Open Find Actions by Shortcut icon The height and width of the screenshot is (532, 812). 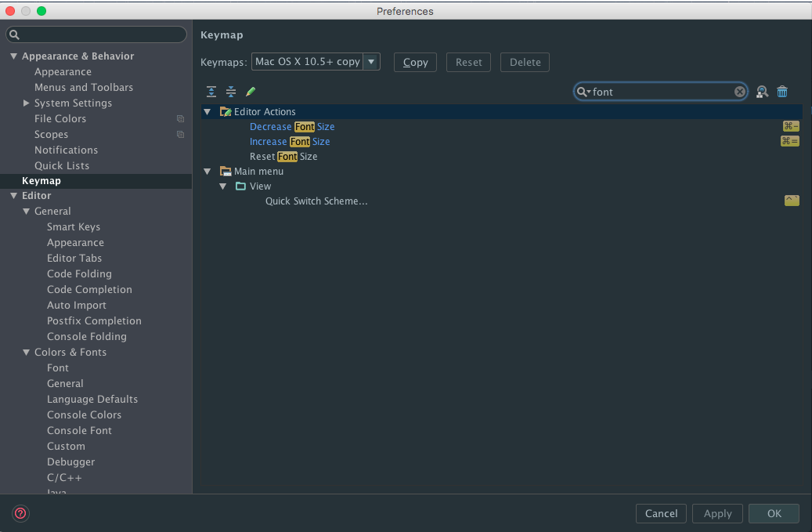[762, 92]
